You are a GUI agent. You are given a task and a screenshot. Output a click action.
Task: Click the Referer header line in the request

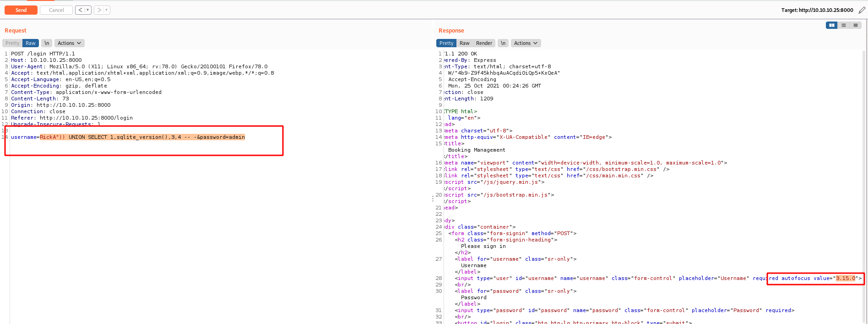(x=72, y=118)
